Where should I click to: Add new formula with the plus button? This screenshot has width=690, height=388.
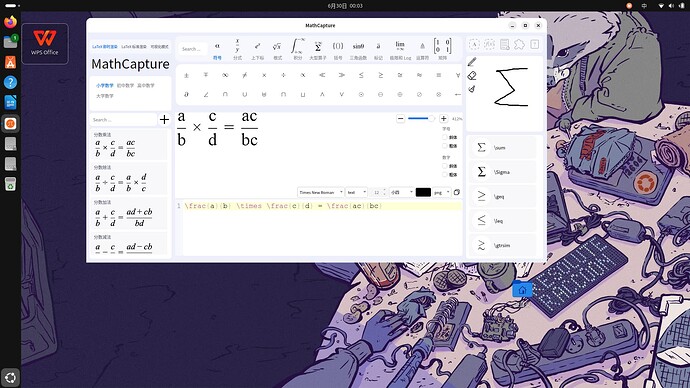coord(164,120)
